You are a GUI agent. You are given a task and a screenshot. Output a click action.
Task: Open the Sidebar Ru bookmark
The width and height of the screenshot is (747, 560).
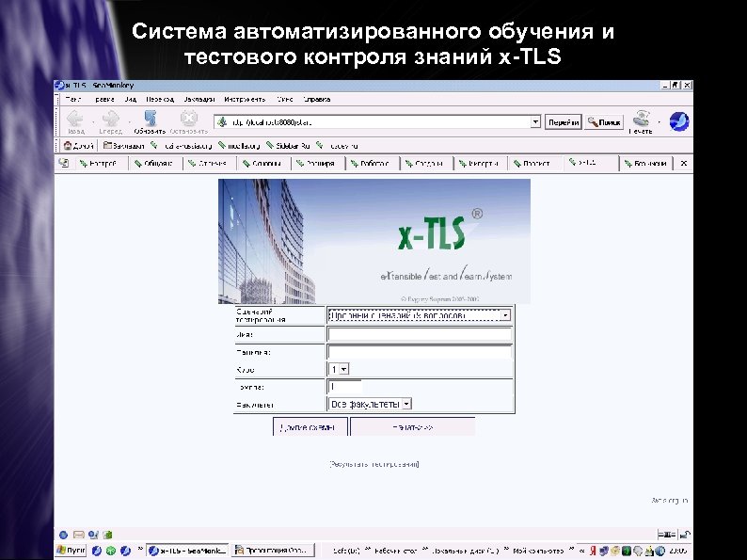[x=288, y=146]
